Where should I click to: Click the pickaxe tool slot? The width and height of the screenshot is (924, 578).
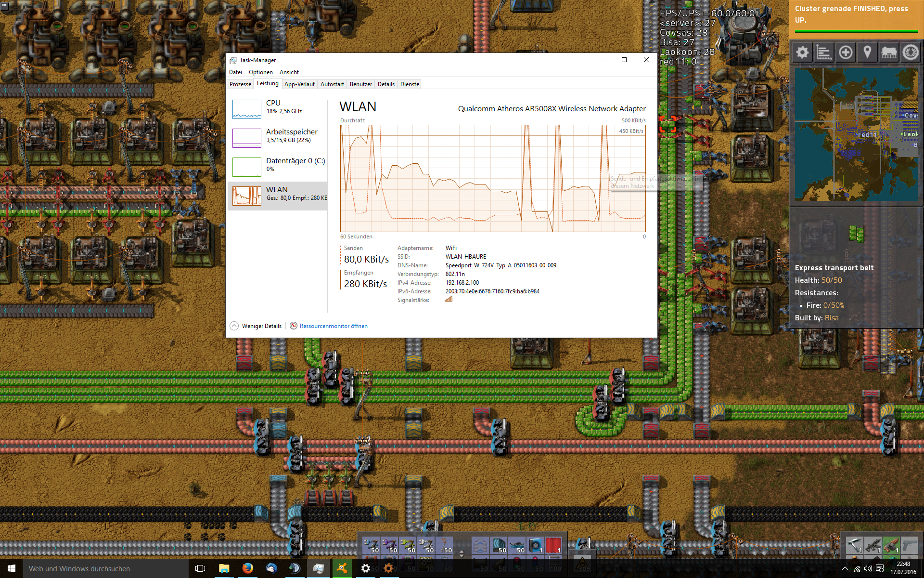(x=854, y=546)
